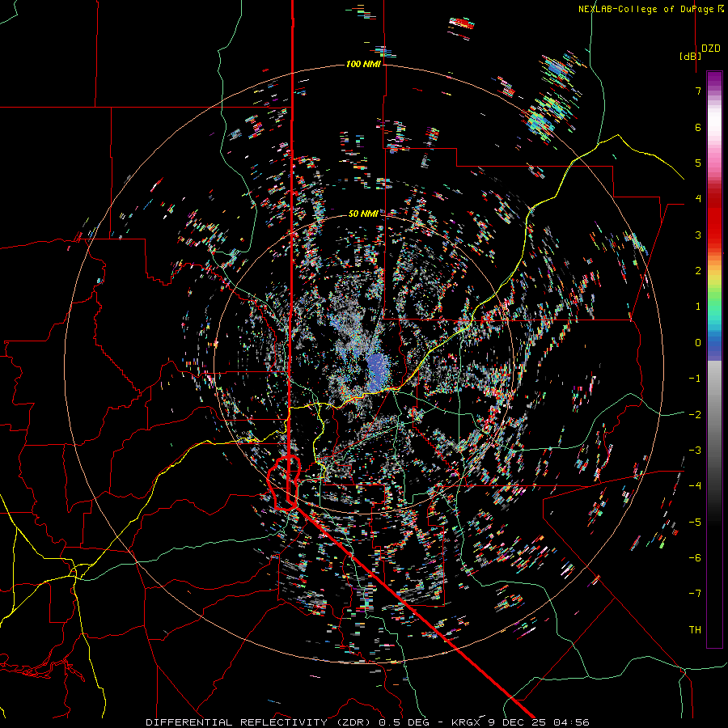
Task: Click the KRGX station identifier in caption
Action: tap(466, 722)
